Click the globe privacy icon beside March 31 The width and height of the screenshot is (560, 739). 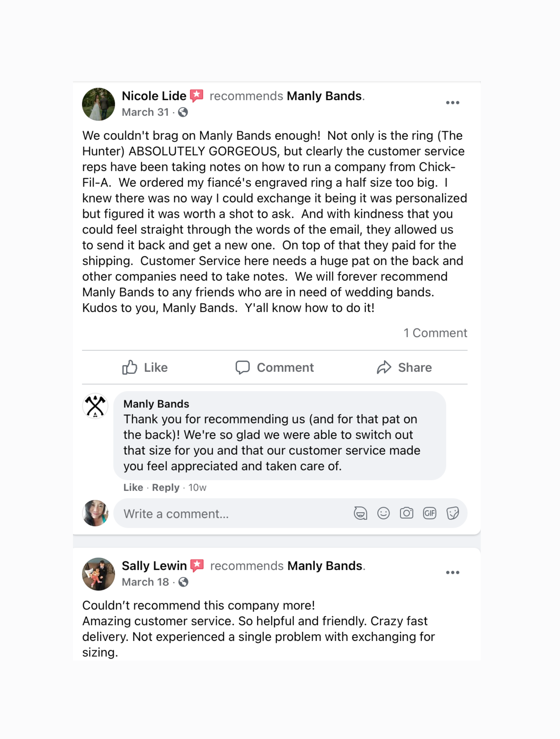(x=183, y=112)
